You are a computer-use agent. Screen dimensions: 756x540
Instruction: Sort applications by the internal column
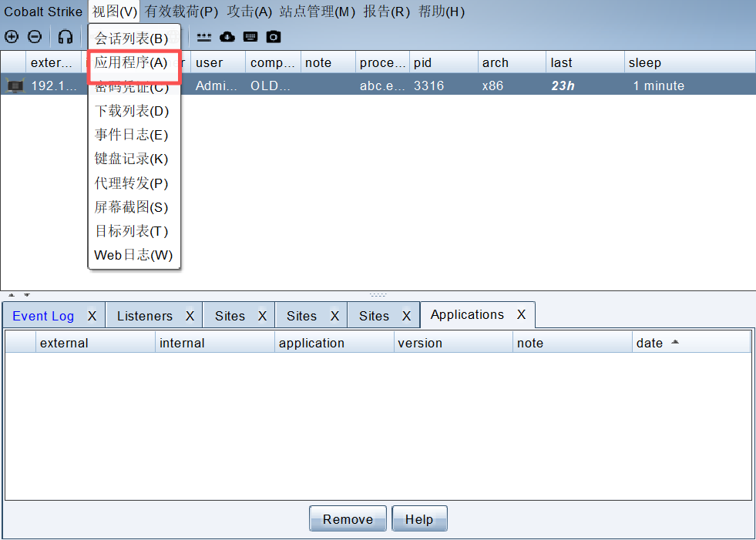pyautogui.click(x=214, y=343)
